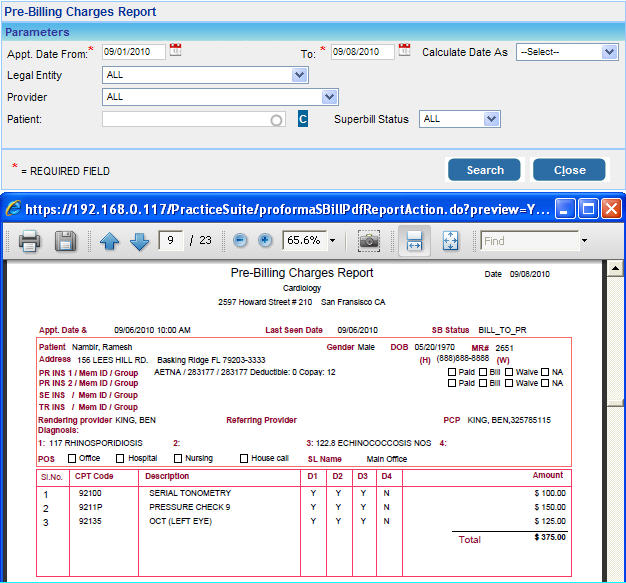Save a copy of the PDF
The image size is (626, 583).
65,241
